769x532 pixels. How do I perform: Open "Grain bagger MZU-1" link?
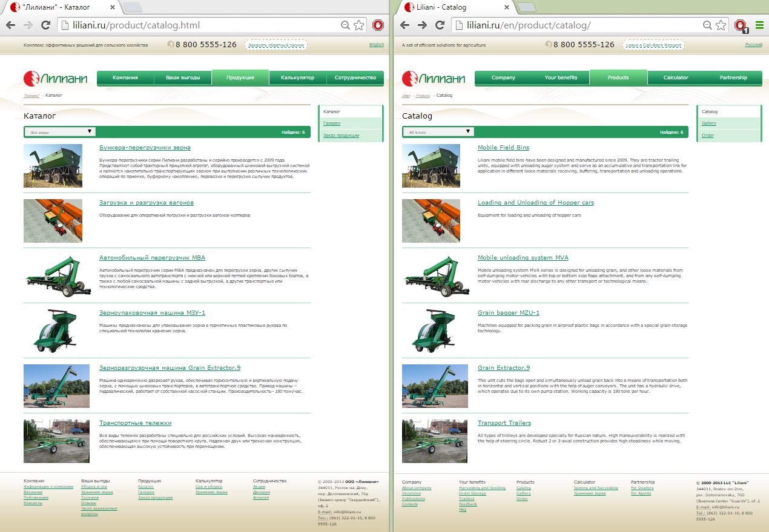(x=509, y=312)
